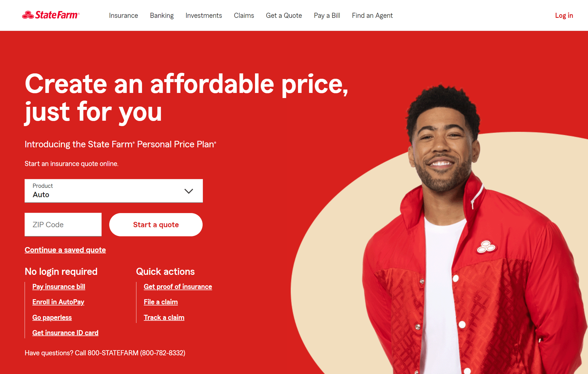Click the Claims navigation menu icon
Viewport: 588px width, 374px height.
244,15
